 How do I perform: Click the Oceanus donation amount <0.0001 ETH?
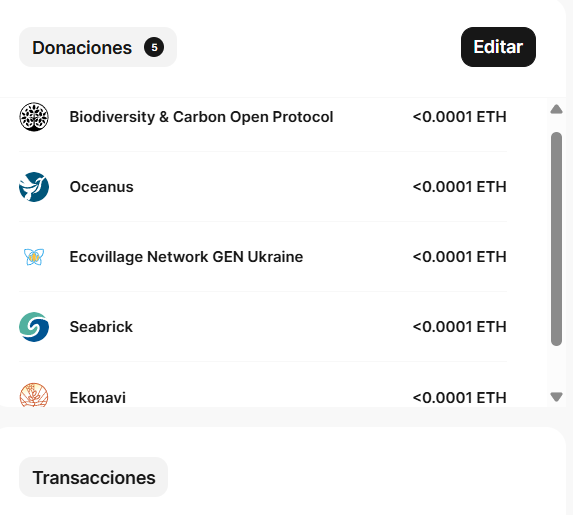[x=459, y=187]
